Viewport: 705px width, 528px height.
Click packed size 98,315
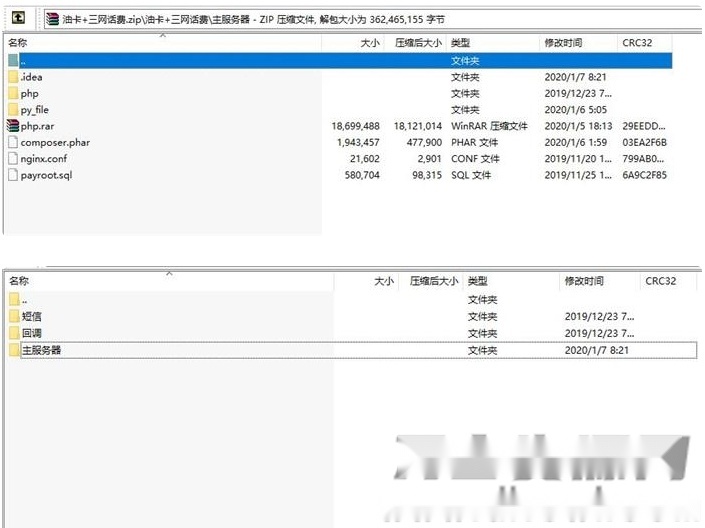(x=427, y=175)
